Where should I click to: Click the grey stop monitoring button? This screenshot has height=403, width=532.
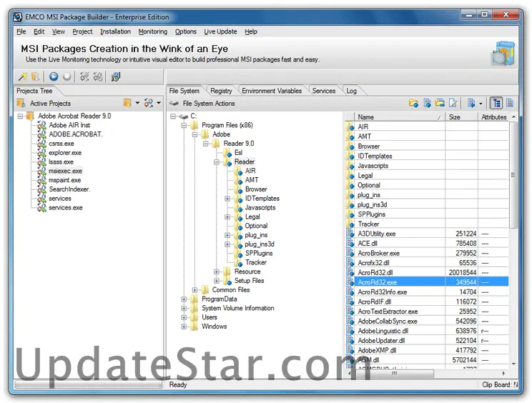67,76
